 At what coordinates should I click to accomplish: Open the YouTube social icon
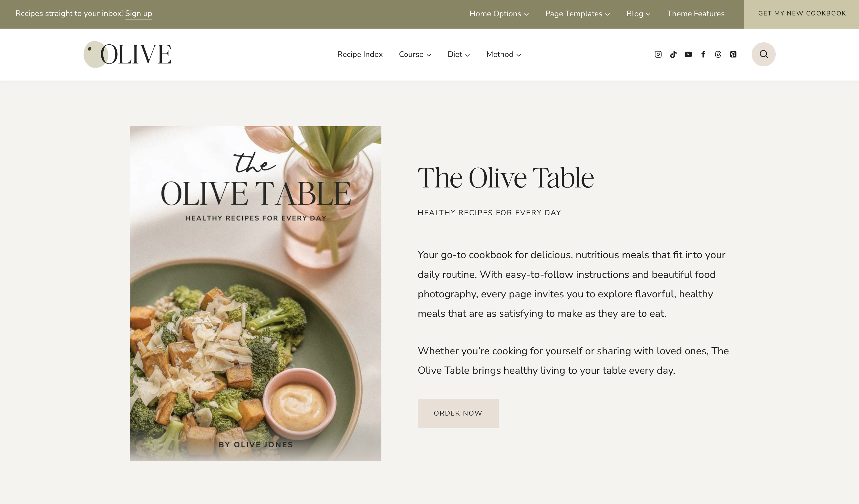[688, 55]
